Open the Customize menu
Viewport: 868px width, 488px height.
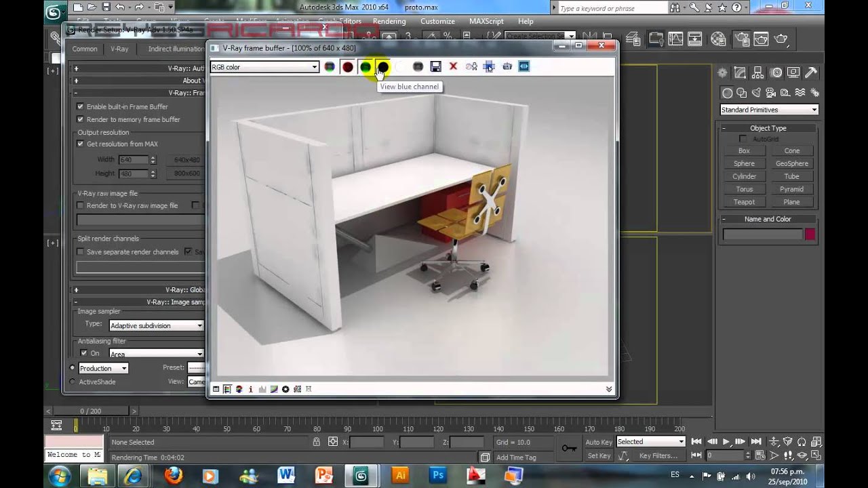coord(437,21)
